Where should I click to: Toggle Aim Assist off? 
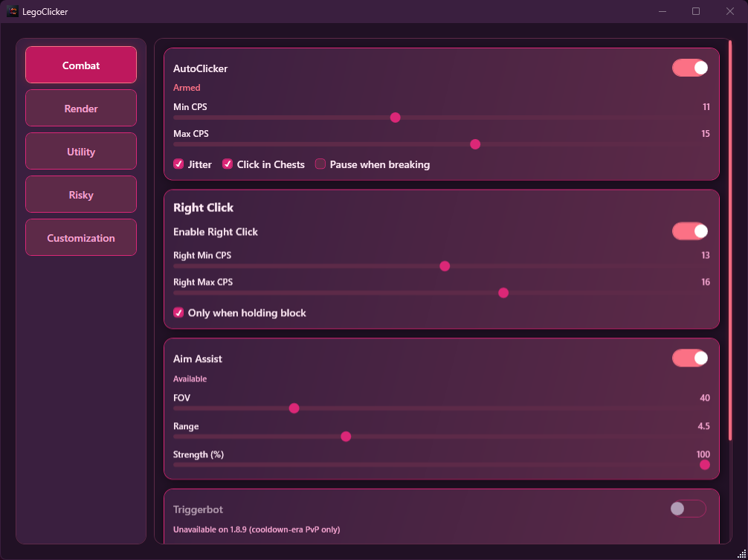(x=689, y=358)
